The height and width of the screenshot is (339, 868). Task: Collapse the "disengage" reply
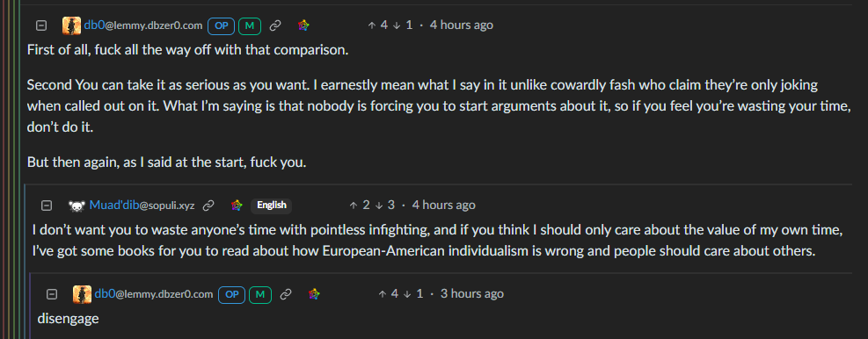click(52, 294)
